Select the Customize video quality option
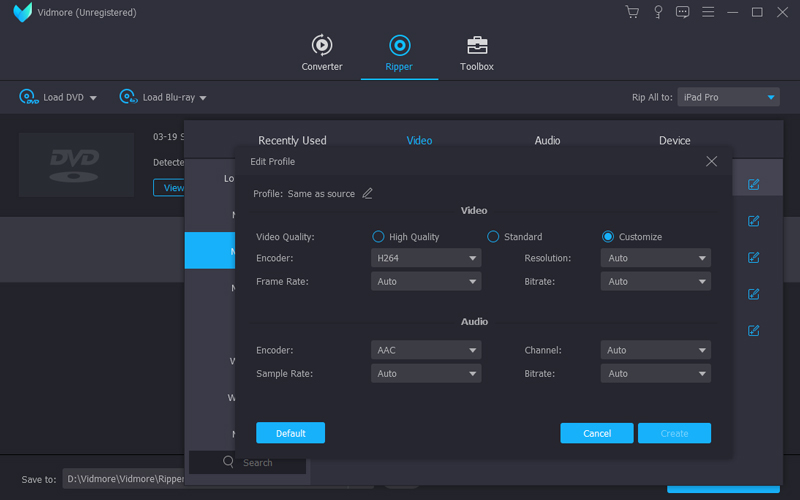This screenshot has height=500, width=800. point(608,237)
